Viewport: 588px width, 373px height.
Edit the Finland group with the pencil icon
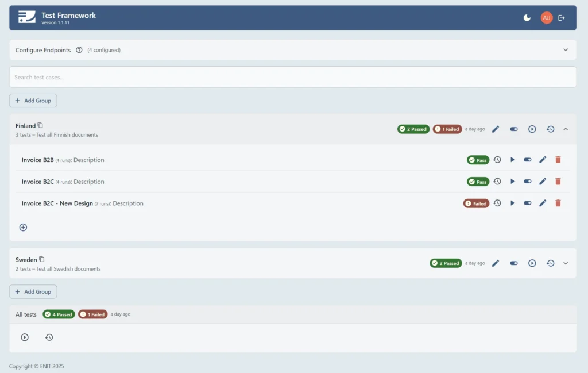496,129
